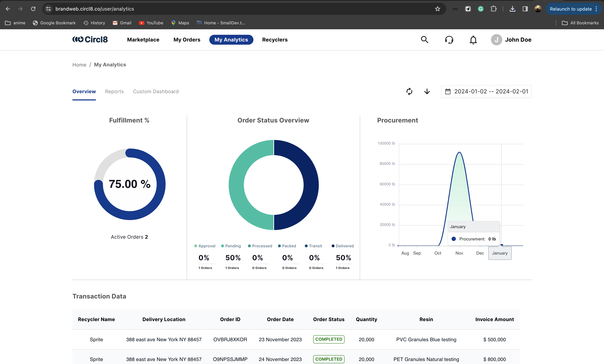Toggle the Processed legend item
This screenshot has width=604, height=364.
[x=260, y=246]
